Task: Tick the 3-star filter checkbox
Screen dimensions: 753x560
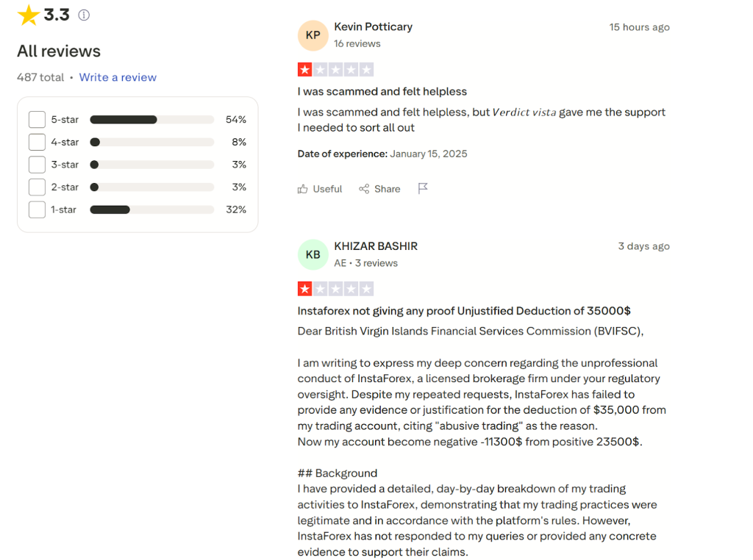Action: click(x=37, y=165)
